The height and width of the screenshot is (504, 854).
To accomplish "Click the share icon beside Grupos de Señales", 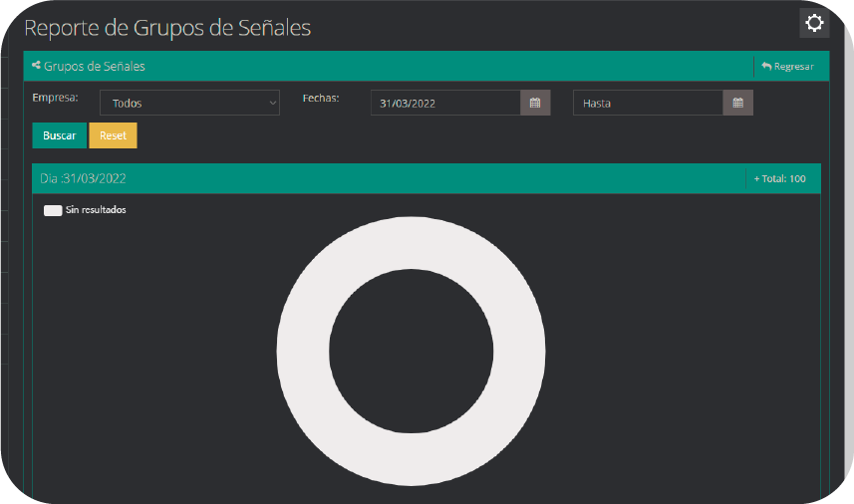I will [37, 66].
